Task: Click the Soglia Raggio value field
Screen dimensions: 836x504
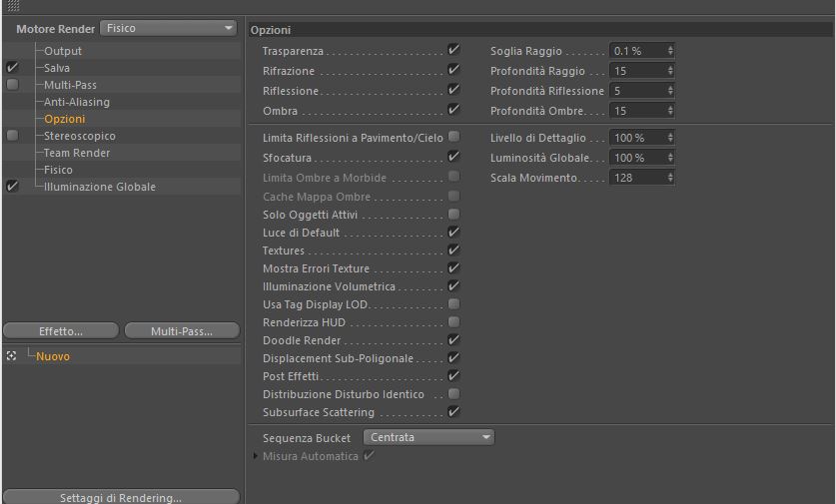Action: tap(637, 51)
